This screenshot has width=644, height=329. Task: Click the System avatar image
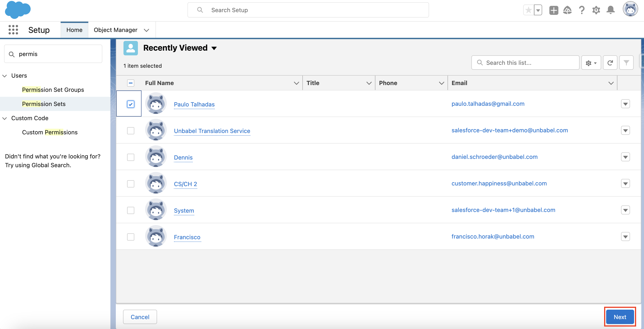156,209
